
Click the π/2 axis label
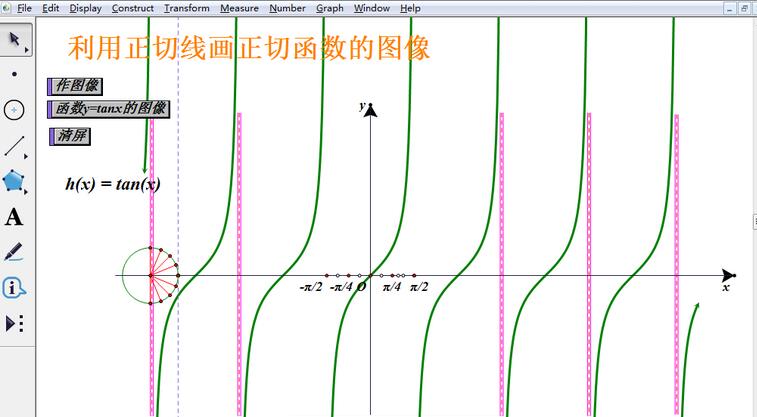point(419,287)
